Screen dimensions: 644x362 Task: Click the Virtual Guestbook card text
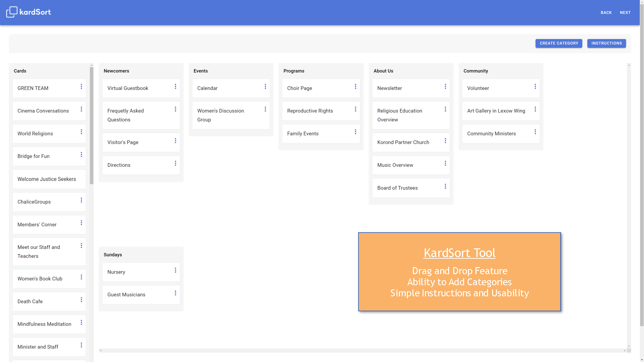point(128,88)
